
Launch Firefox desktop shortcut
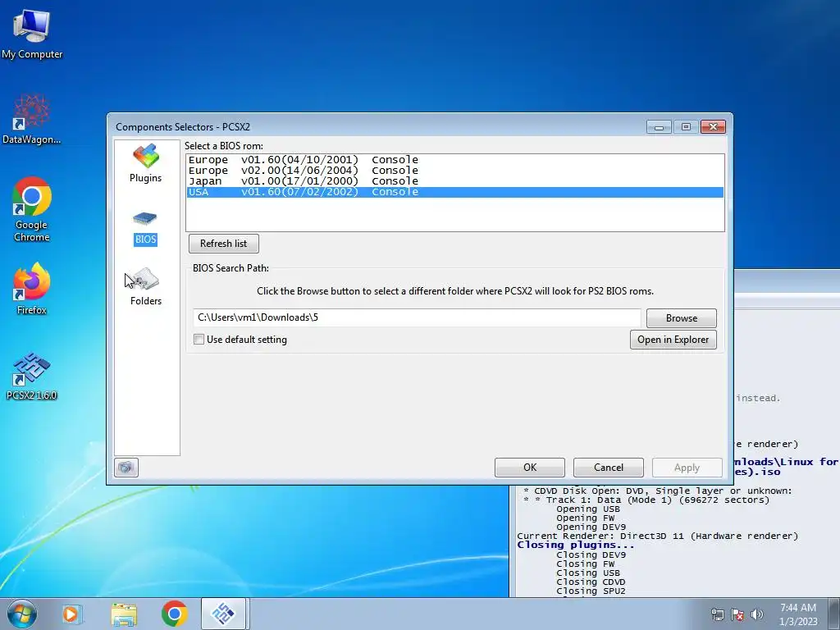click(32, 289)
